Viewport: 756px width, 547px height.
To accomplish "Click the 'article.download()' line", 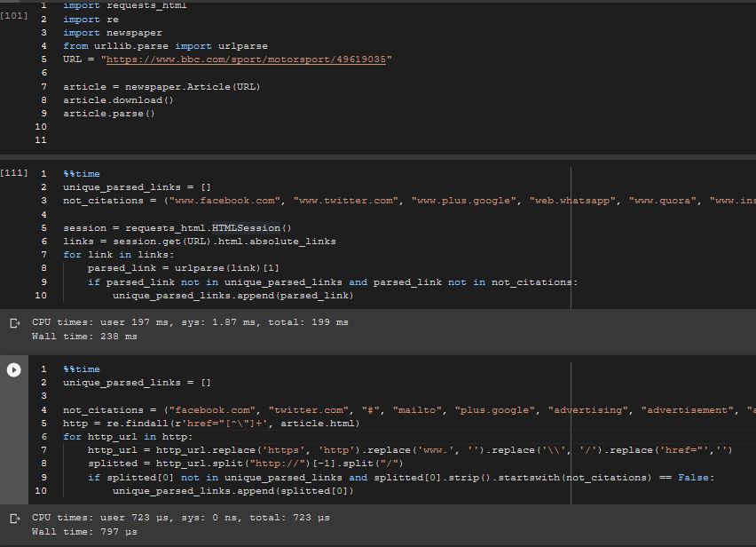I will point(118,100).
